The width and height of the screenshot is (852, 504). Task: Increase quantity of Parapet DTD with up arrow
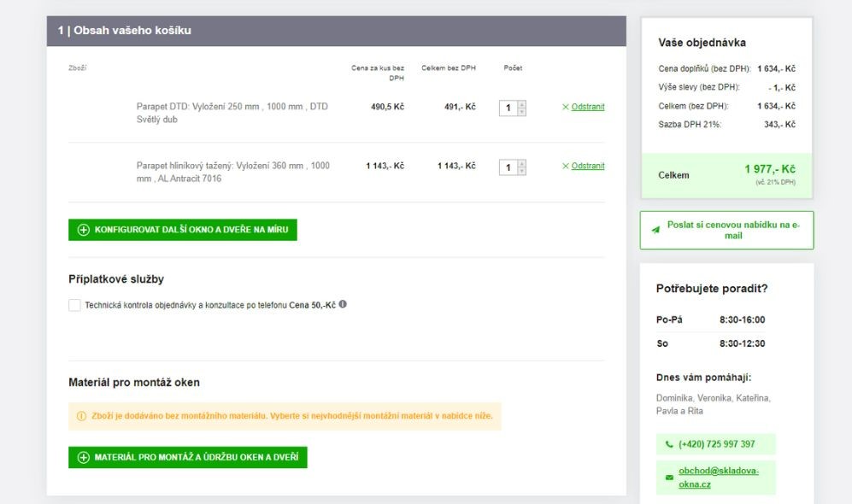(x=522, y=104)
